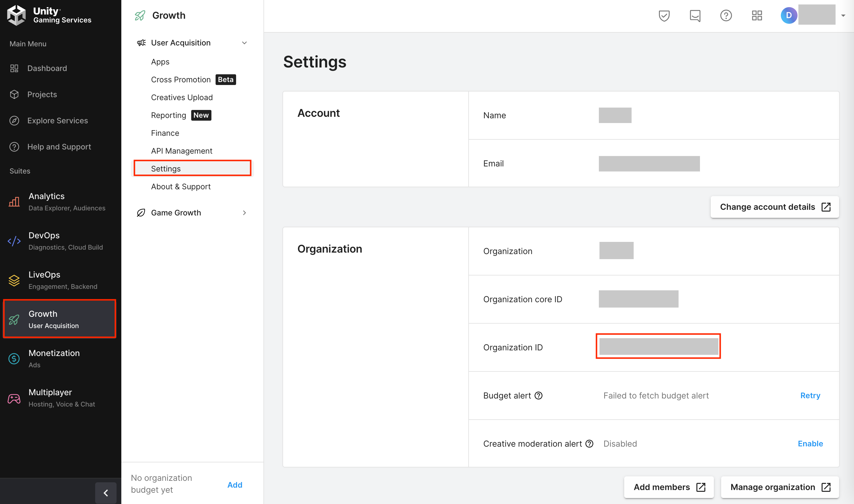The height and width of the screenshot is (504, 854).
Task: Click the user avatar with letter D
Action: click(789, 15)
